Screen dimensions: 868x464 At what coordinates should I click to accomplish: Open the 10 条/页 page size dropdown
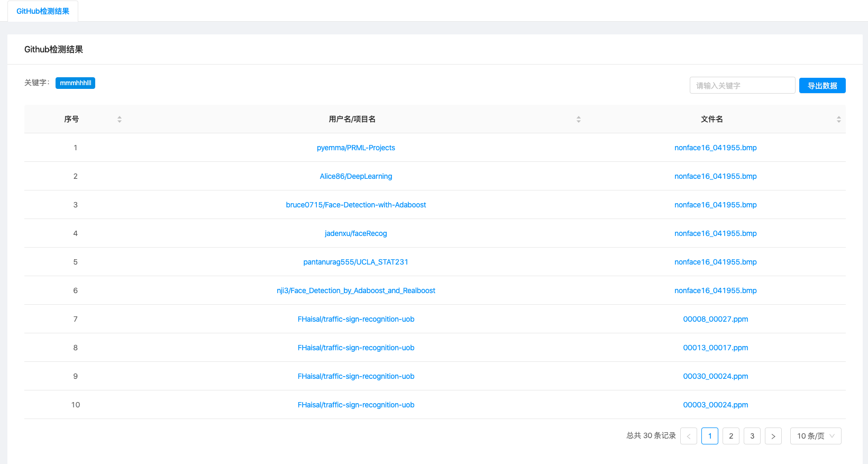[816, 436]
